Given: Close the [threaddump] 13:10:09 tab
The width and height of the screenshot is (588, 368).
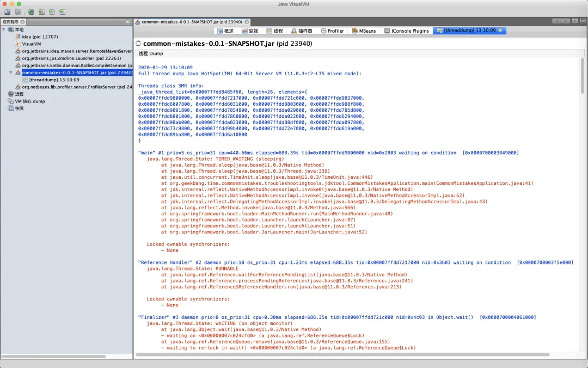Looking at the screenshot, I should tap(500, 31).
